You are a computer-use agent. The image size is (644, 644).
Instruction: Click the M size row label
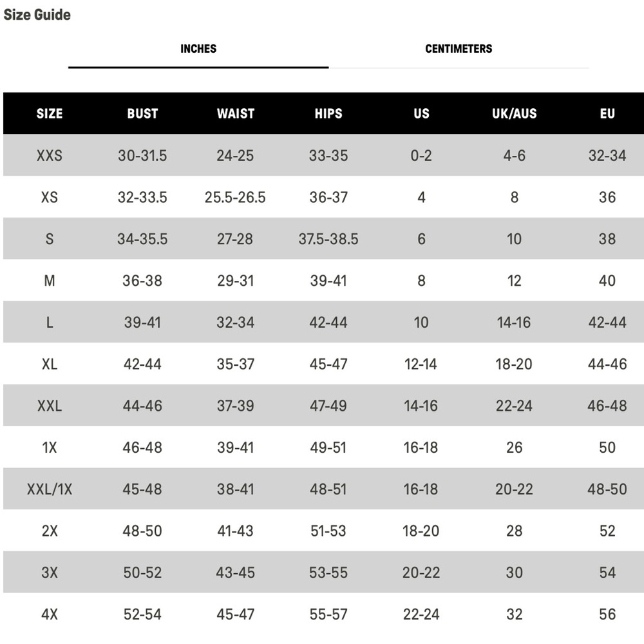50,281
